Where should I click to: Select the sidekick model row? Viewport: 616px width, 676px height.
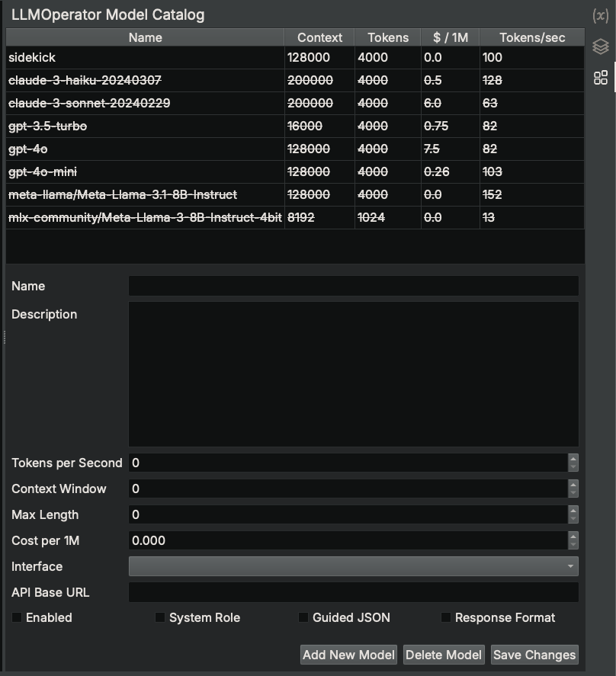coord(145,57)
